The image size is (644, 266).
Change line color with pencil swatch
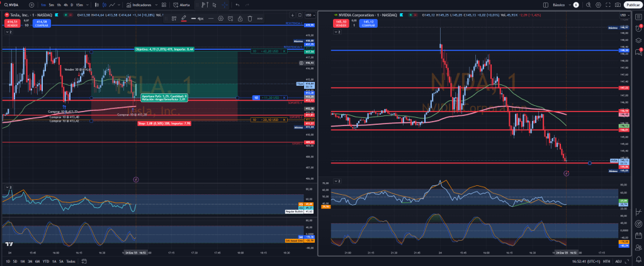pyautogui.click(x=183, y=19)
